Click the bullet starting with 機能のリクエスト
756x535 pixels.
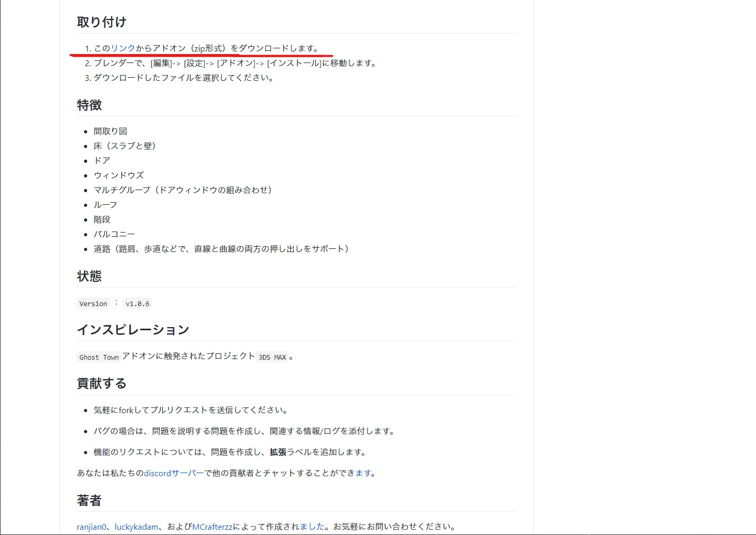[231, 452]
